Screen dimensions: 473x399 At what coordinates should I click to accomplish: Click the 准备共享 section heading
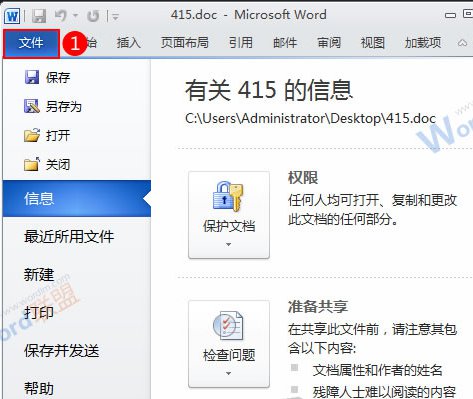point(318,307)
